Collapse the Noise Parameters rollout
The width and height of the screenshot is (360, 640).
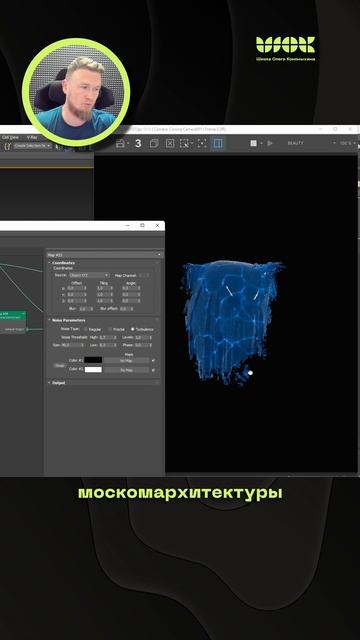pyautogui.click(x=69, y=320)
